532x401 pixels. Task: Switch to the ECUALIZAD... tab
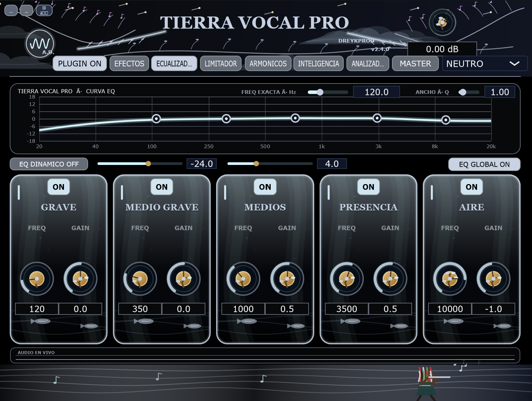[x=174, y=64]
